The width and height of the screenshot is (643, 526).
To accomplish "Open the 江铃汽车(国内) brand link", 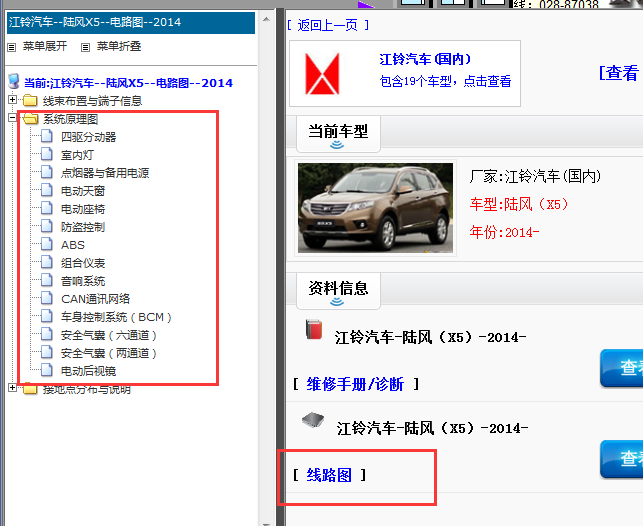I will 425,59.
